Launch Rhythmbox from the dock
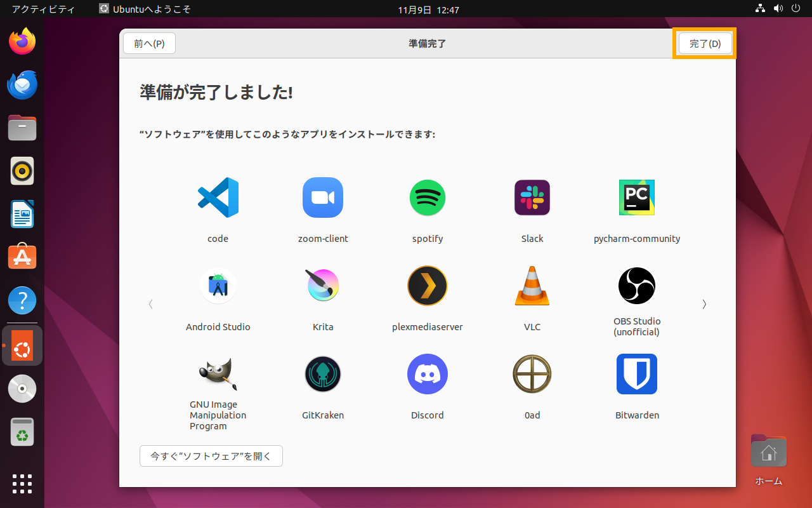812x508 pixels. tap(22, 171)
